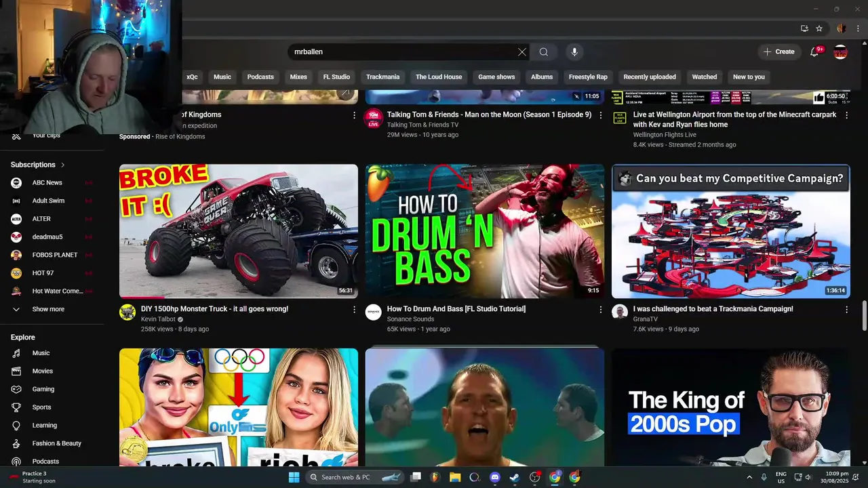The image size is (868, 488).
Task: Click the Talking Tom & Friends LIVE avatar
Action: coord(374,119)
